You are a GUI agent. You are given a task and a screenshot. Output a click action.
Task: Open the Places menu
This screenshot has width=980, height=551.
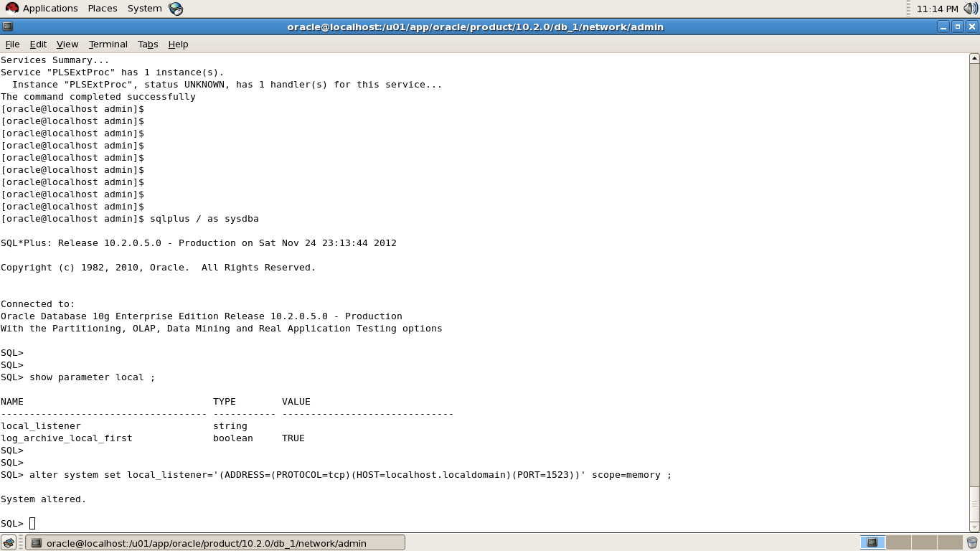click(103, 9)
